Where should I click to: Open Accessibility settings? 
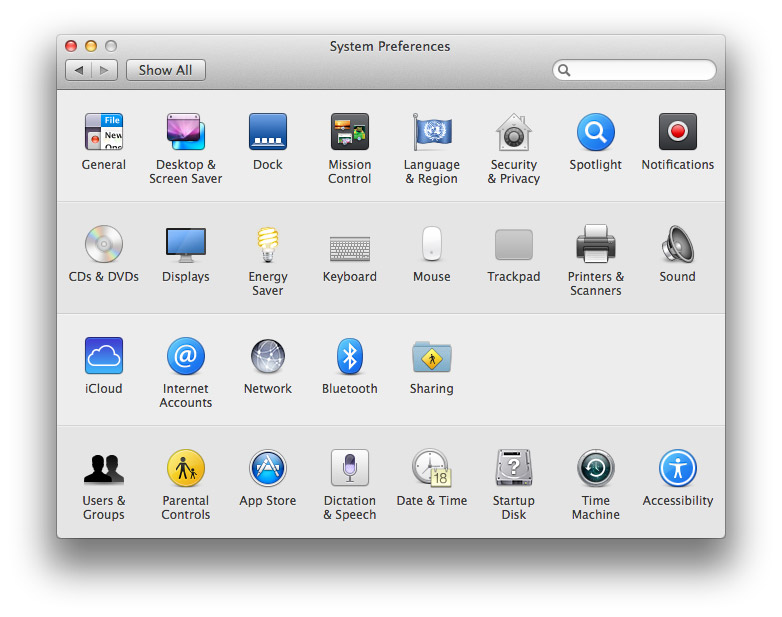pos(678,468)
